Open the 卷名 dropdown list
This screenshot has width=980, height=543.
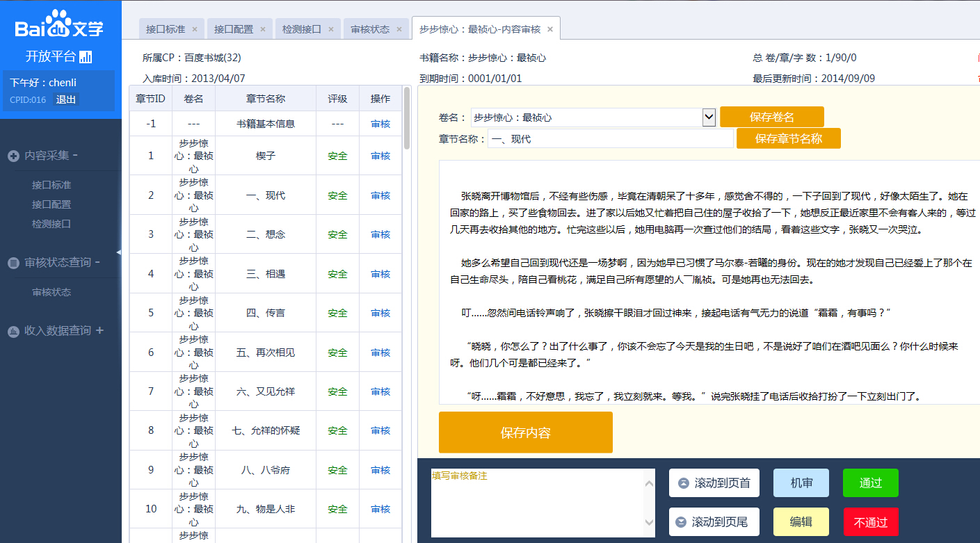tap(709, 117)
